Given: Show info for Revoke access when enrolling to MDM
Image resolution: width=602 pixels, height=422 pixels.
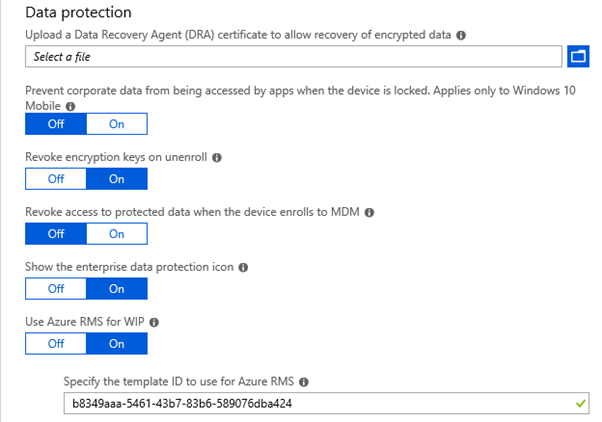Looking at the screenshot, I should tap(369, 212).
